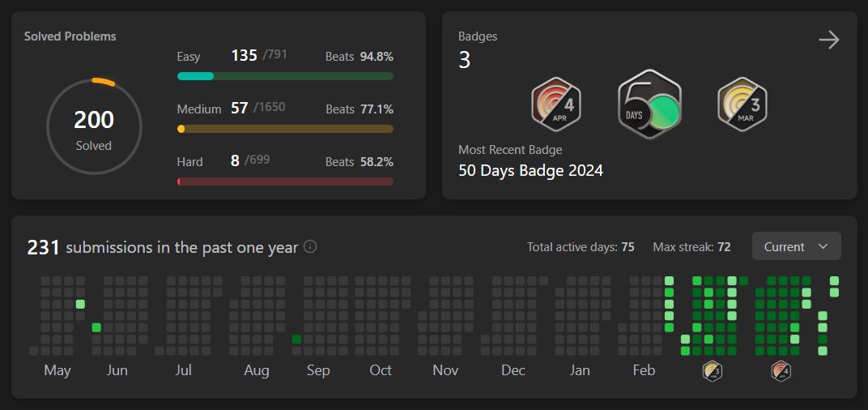Image resolution: width=868 pixels, height=410 pixels.
Task: Click the green June heatmap cell
Action: [x=96, y=327]
